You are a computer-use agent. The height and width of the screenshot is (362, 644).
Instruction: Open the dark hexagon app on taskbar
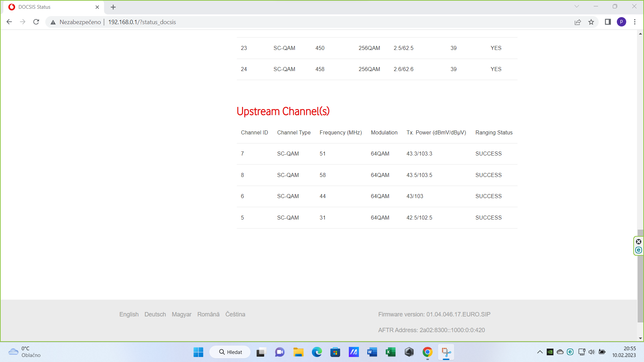409,352
